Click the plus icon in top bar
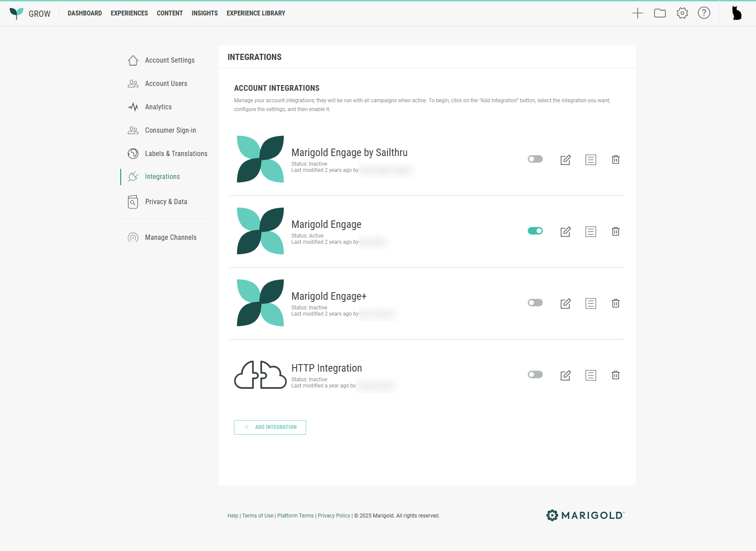Screen dimensions: 756x551 [637, 13]
